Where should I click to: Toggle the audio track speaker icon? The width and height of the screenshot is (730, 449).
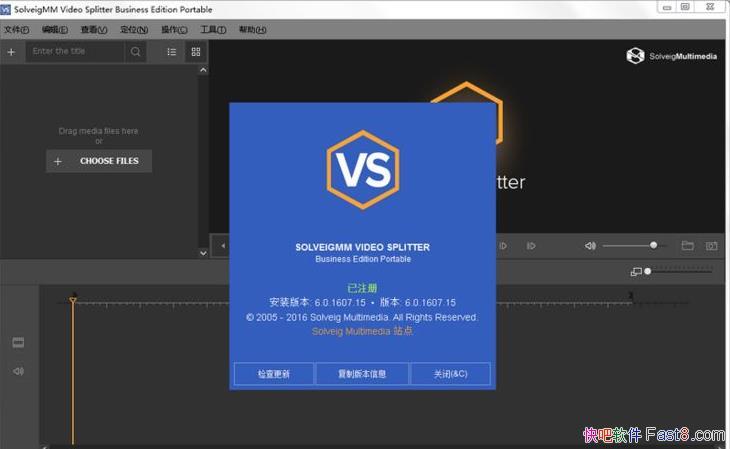click(18, 371)
